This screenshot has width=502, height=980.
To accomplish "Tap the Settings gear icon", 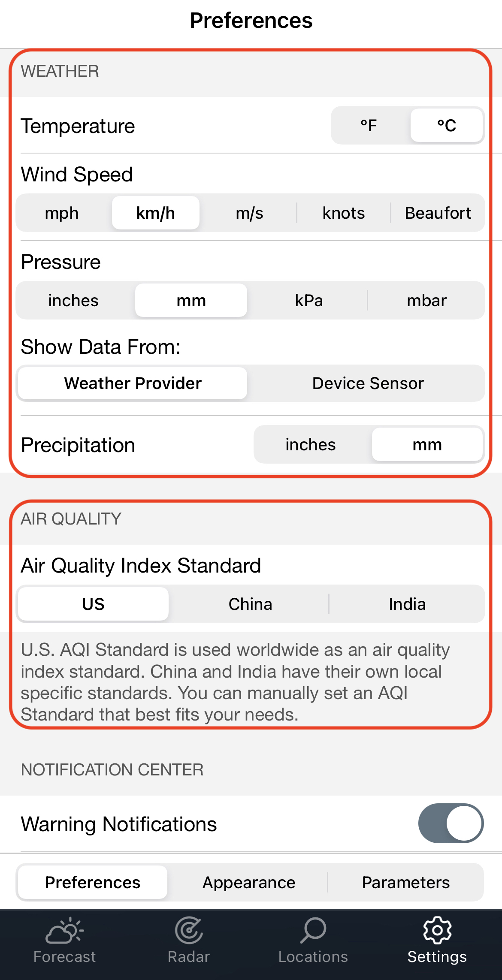I will (x=437, y=931).
